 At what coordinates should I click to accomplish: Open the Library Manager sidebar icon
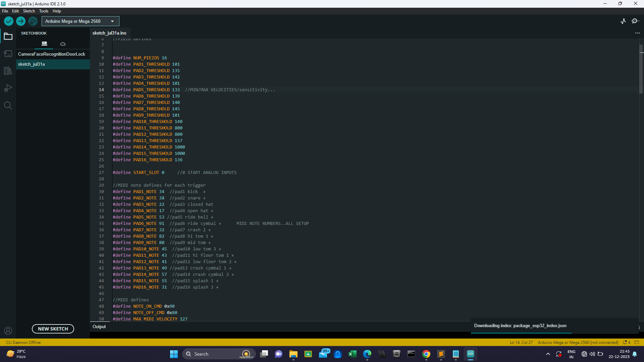[x=8, y=71]
